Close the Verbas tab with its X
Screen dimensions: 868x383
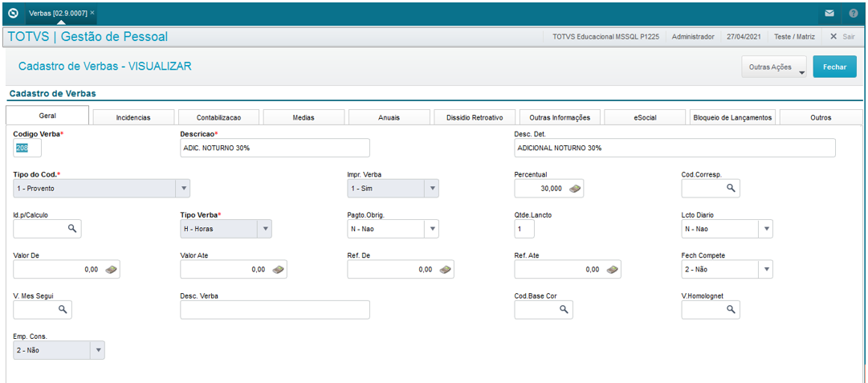(x=92, y=12)
